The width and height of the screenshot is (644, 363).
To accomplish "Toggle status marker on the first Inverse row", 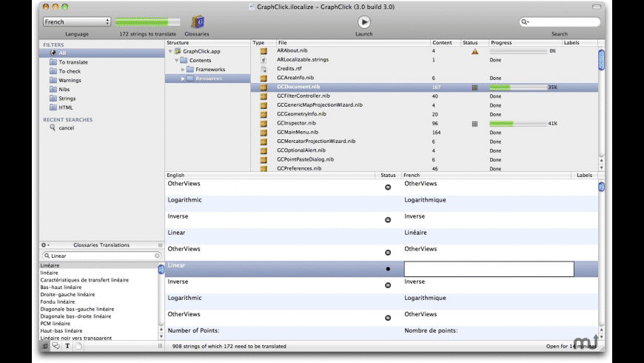I will coord(388,220).
